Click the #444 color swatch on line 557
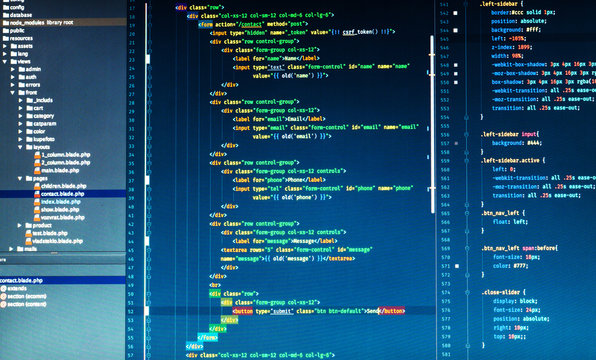This screenshot has height=360, width=596. [x=456, y=143]
